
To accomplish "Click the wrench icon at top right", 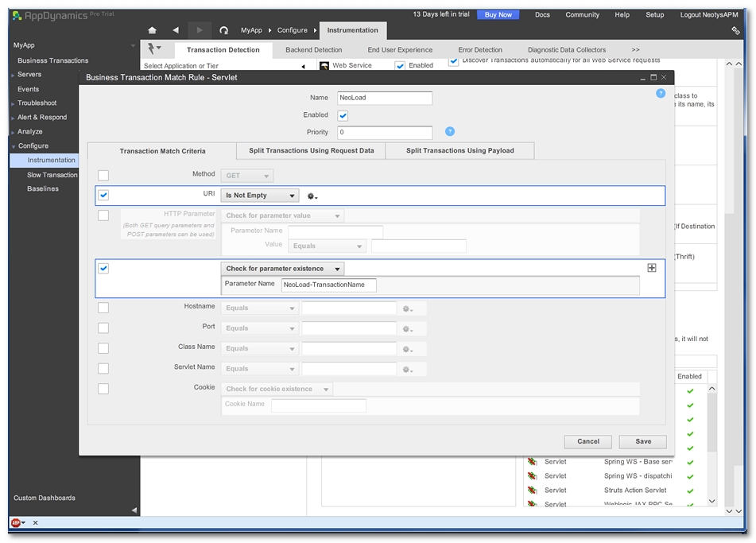I will (x=735, y=30).
